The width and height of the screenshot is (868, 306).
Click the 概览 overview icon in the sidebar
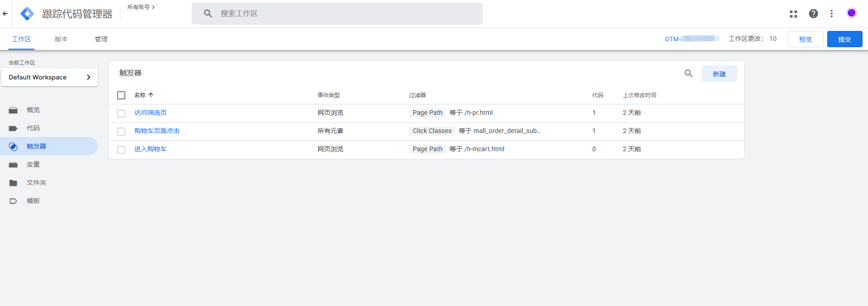pos(13,110)
